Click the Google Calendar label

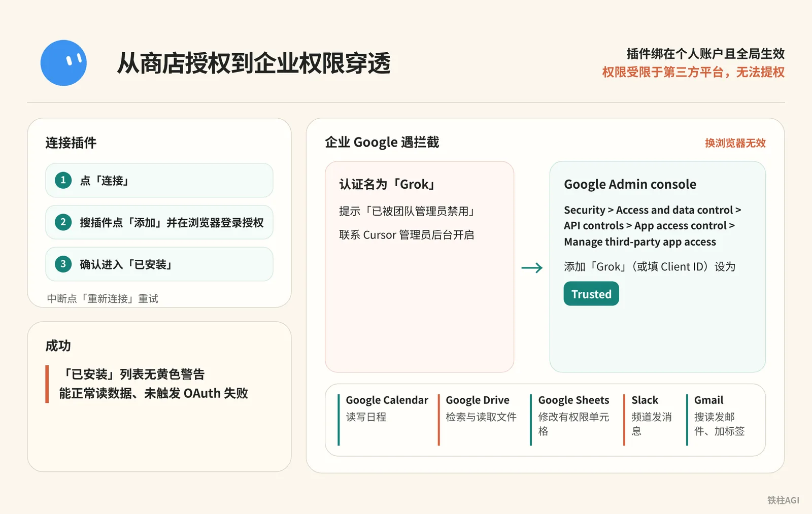click(387, 400)
